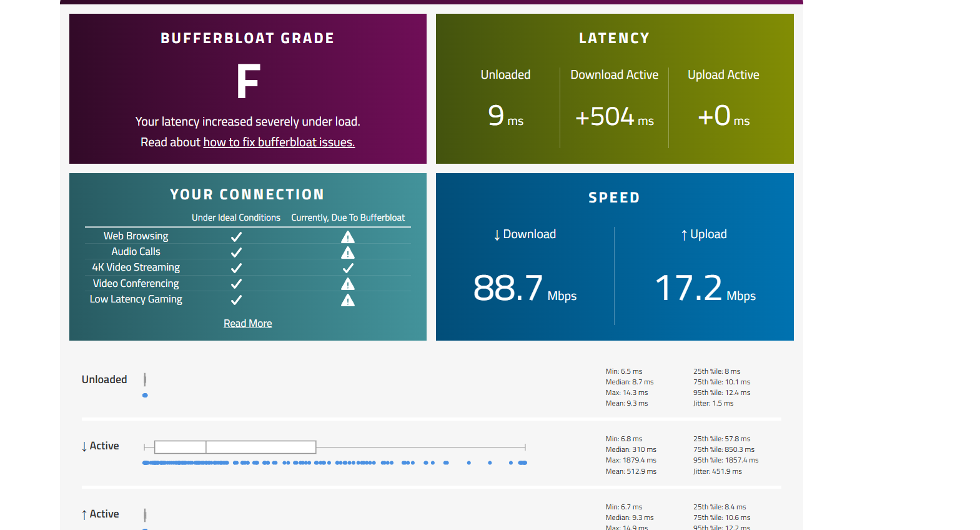
Task: Click the 9 ms unloaded latency value
Action: tap(506, 116)
